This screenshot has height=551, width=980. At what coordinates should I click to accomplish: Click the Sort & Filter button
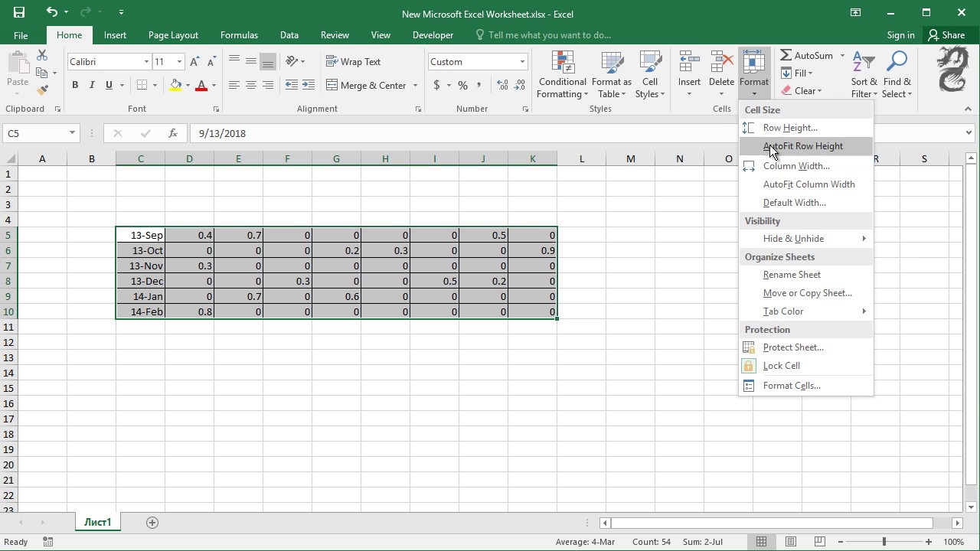[864, 75]
